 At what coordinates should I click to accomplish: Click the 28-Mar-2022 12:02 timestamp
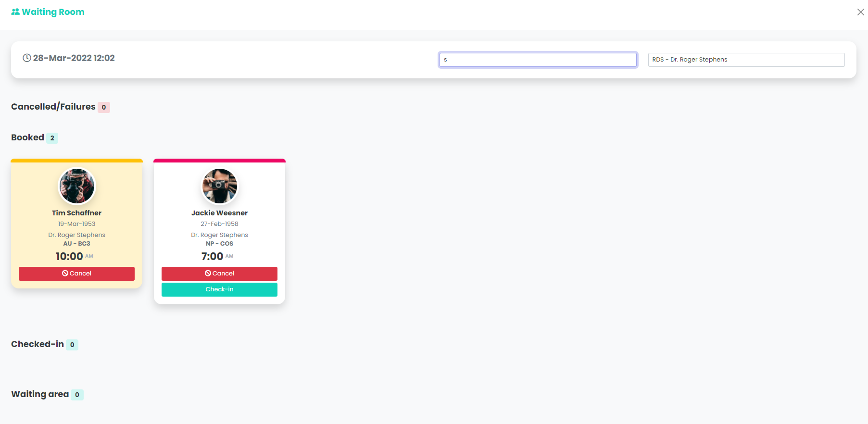[74, 58]
